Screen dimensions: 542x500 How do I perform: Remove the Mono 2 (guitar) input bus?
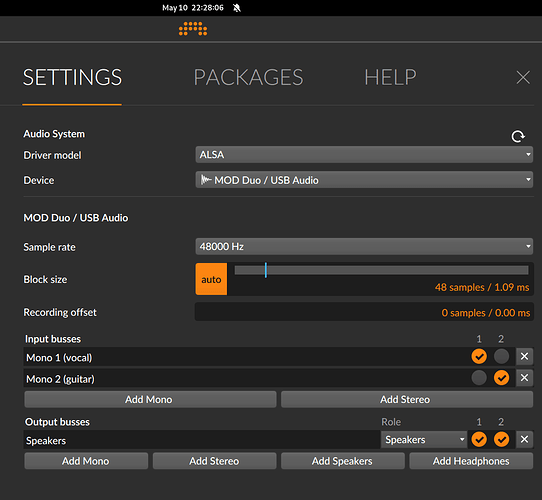coord(524,378)
